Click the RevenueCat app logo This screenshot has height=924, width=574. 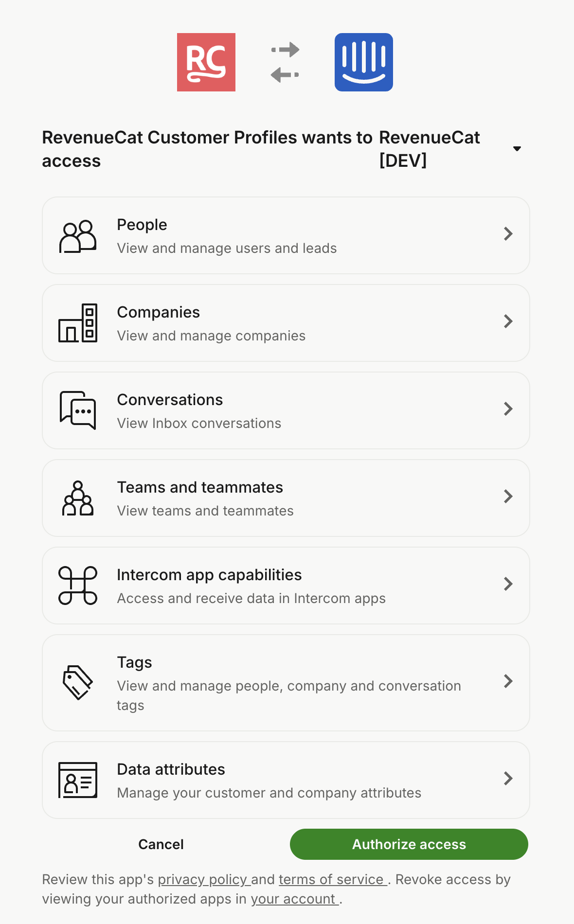[x=206, y=62]
